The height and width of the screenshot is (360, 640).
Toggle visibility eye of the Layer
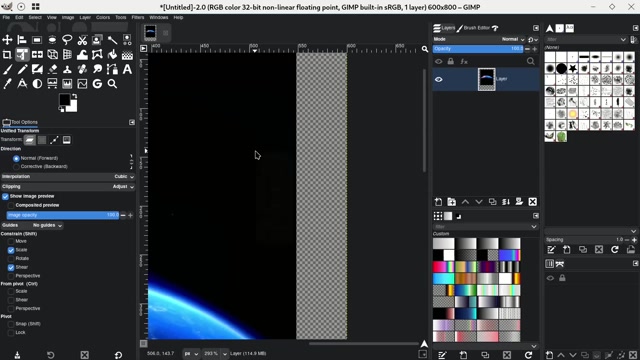(439, 79)
